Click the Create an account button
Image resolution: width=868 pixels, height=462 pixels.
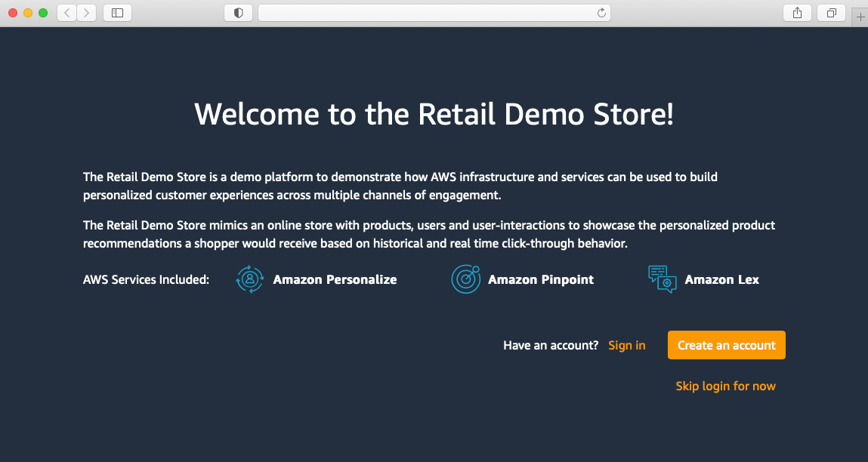coord(726,345)
